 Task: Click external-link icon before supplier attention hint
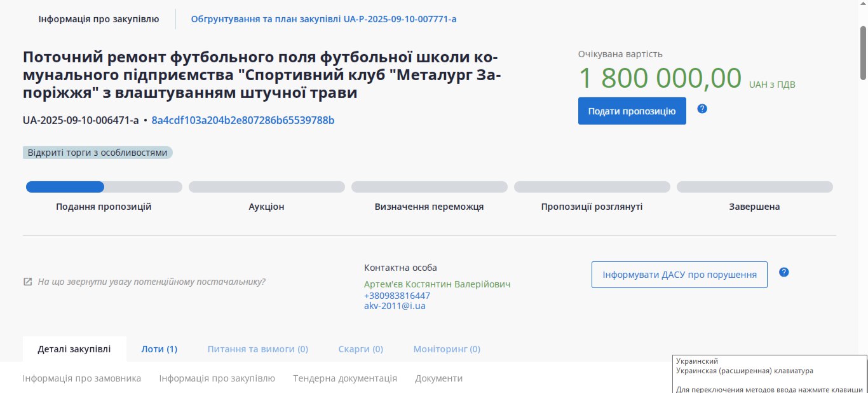pos(27,282)
